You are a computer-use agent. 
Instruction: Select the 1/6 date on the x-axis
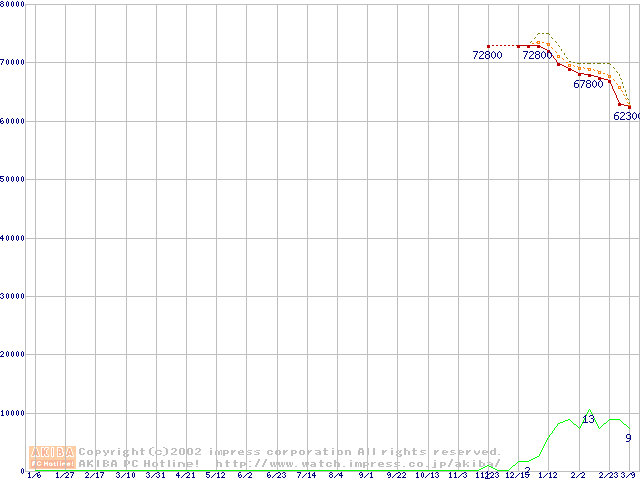(x=34, y=475)
